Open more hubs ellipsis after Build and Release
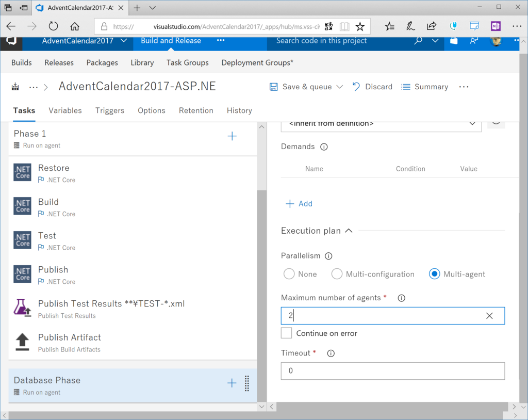The width and height of the screenshot is (528, 420). [x=221, y=40]
